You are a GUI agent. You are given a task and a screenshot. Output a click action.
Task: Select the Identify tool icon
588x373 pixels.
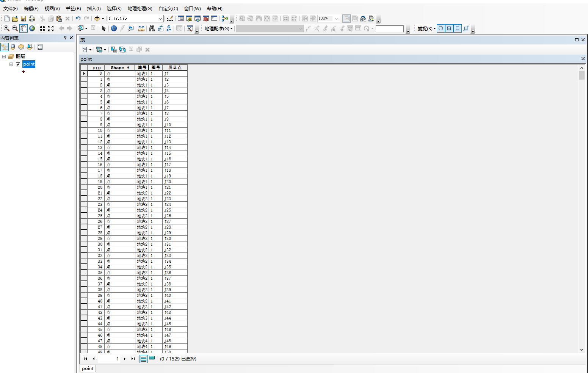(x=114, y=28)
